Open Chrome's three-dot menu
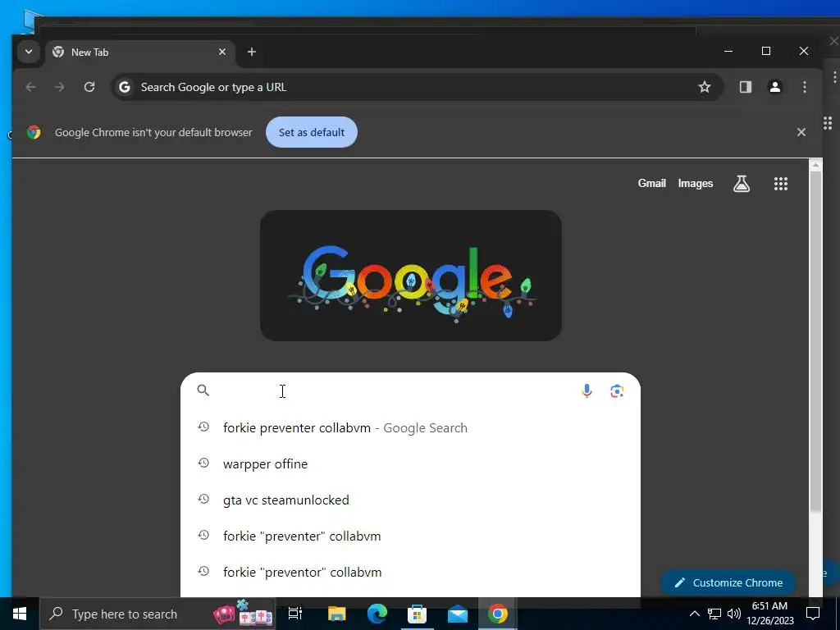Screen dimensions: 840x630 tap(805, 87)
